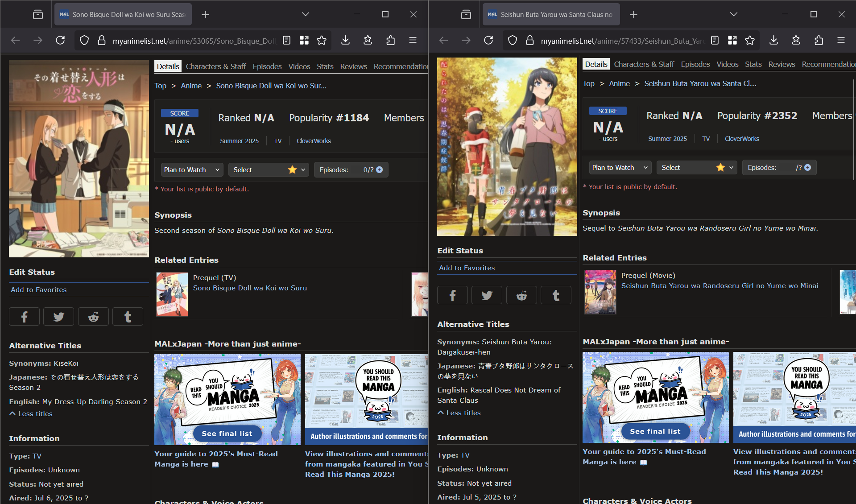
Task: Open prequel Sono Bisque Doll wa Koi wo Suru
Action: tap(250, 288)
